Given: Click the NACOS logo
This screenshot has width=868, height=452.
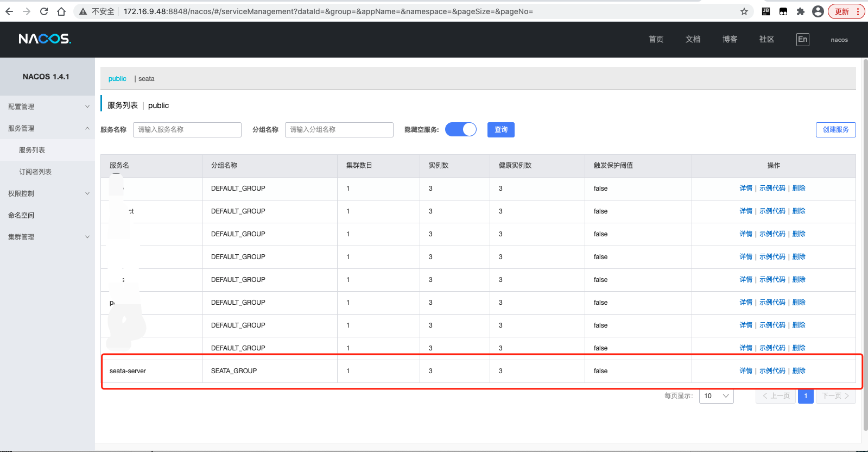Looking at the screenshot, I should click(x=45, y=39).
